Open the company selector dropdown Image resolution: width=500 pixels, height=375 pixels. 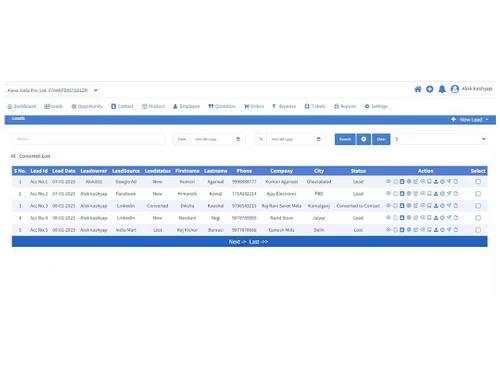52,90
